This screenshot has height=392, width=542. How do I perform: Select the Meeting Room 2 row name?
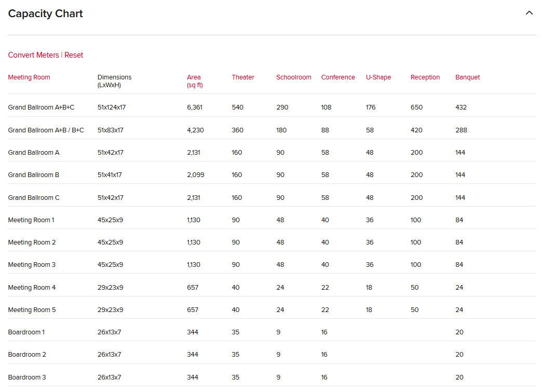click(32, 242)
